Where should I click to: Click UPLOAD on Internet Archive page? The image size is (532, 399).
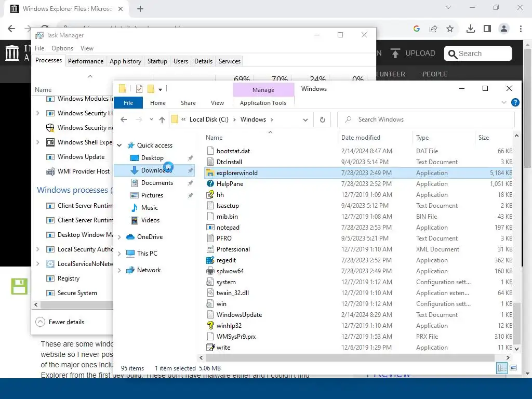coord(413,54)
